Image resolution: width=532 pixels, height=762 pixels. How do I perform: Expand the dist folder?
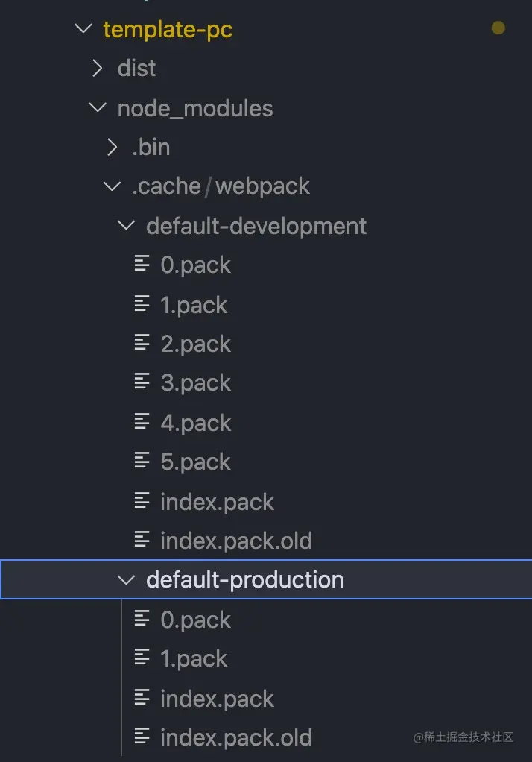coord(97,69)
